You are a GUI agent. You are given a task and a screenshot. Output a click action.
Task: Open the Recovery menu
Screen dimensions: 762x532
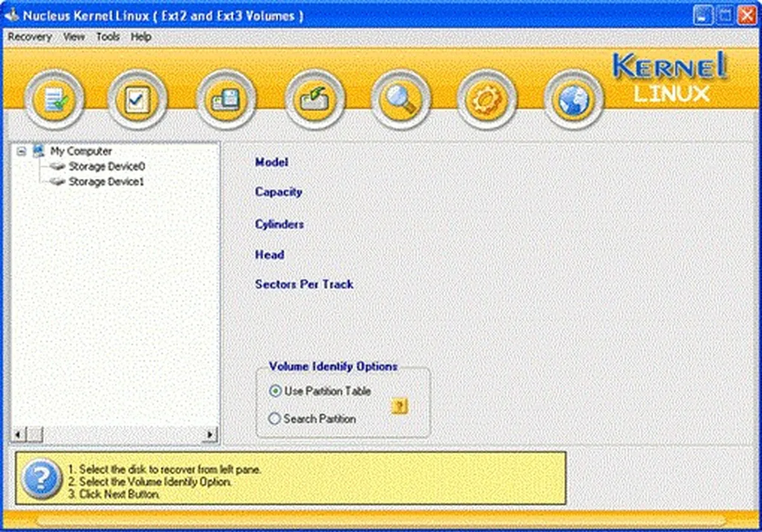(30, 37)
